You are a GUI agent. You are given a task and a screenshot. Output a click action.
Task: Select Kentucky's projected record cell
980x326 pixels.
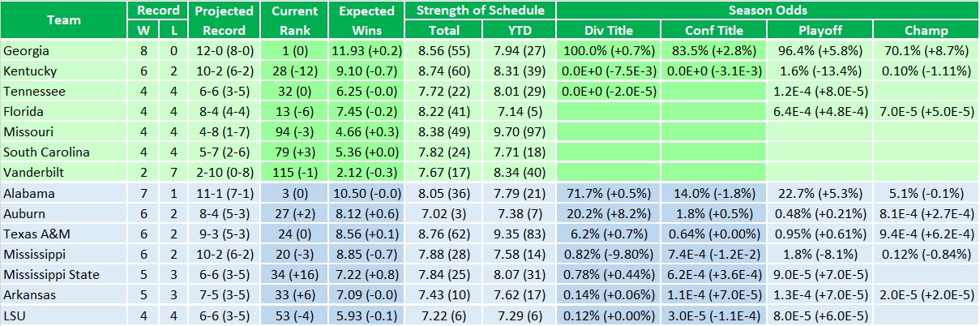click(x=221, y=71)
